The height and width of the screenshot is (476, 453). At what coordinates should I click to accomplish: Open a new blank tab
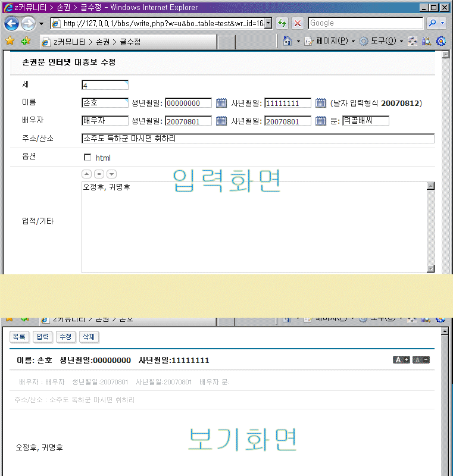click(227, 42)
